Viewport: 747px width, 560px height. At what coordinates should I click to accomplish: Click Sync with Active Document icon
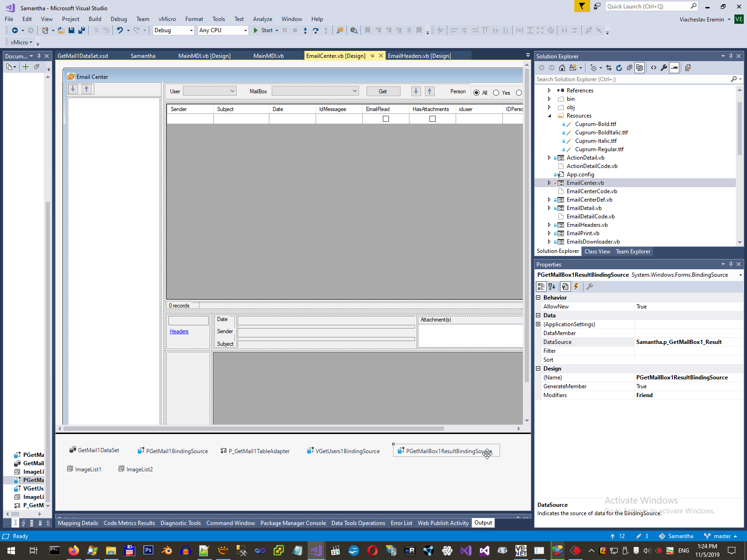[x=609, y=68]
